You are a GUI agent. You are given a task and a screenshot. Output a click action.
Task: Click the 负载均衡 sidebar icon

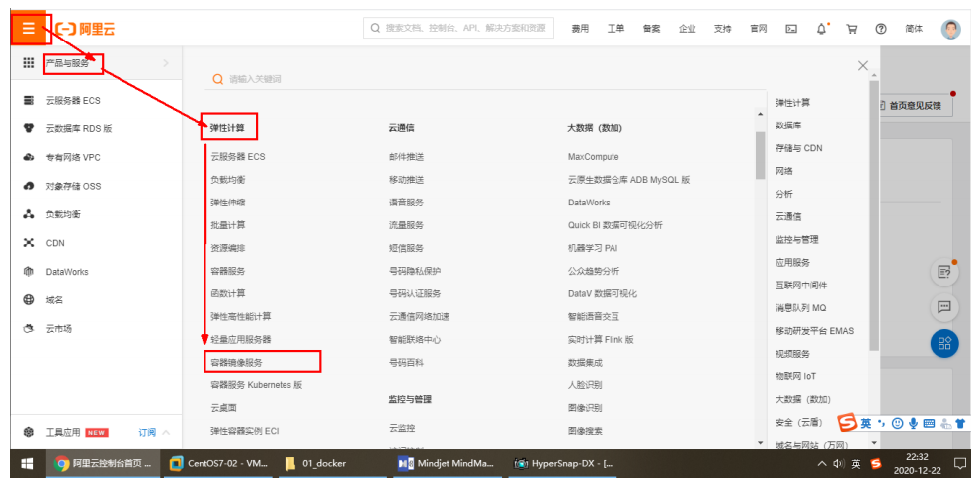tap(28, 214)
